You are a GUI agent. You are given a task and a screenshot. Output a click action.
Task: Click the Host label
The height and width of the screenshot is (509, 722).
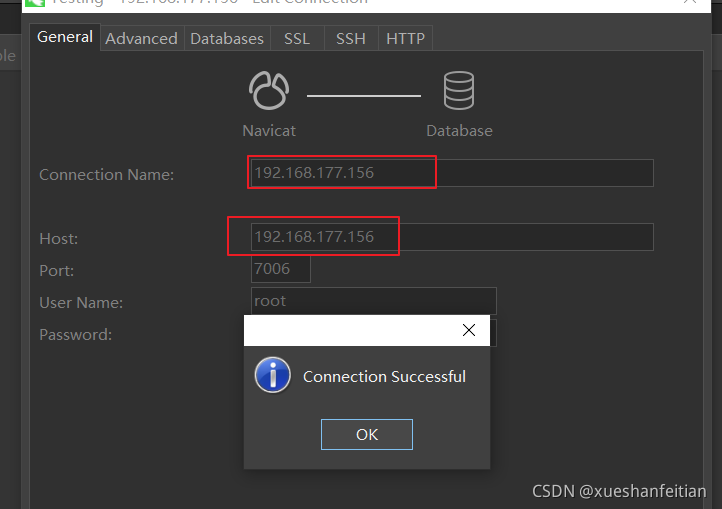tap(58, 239)
